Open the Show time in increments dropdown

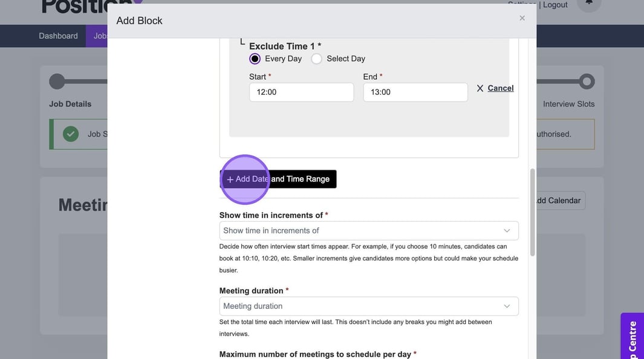368,231
